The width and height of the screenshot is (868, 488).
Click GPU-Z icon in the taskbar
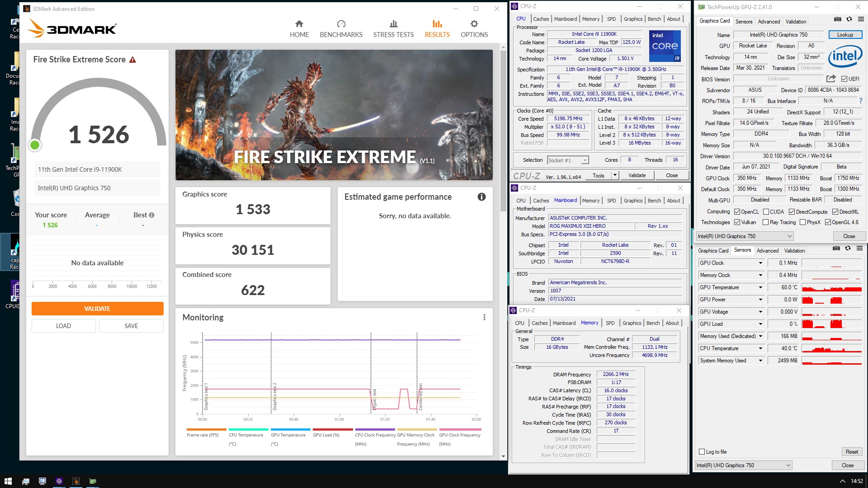coord(93,481)
